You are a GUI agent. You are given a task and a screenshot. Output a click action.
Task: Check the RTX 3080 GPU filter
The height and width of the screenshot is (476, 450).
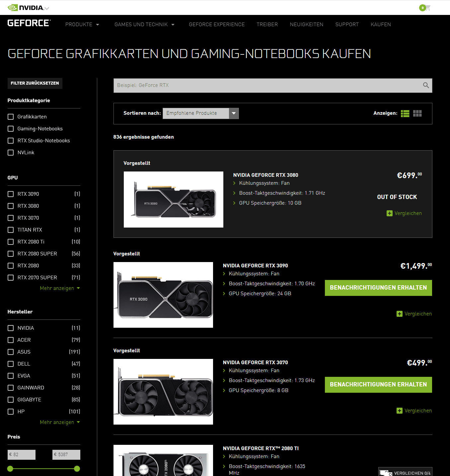[11, 206]
